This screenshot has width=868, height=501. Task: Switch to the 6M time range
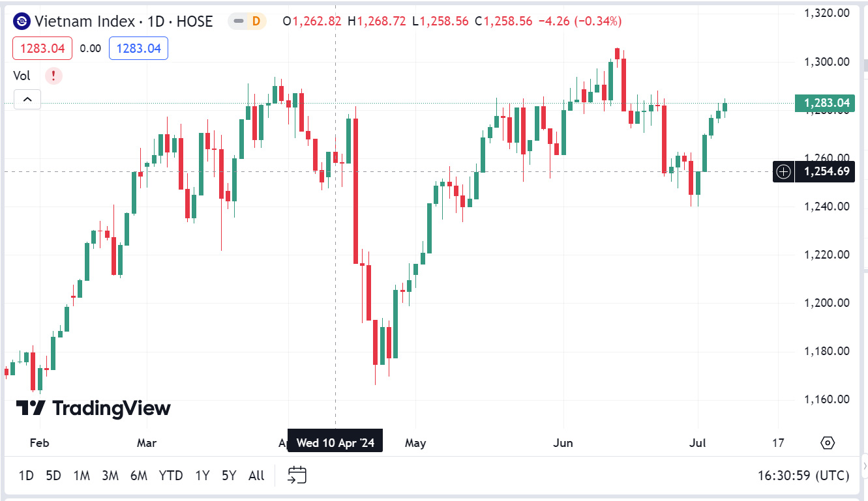[138, 476]
